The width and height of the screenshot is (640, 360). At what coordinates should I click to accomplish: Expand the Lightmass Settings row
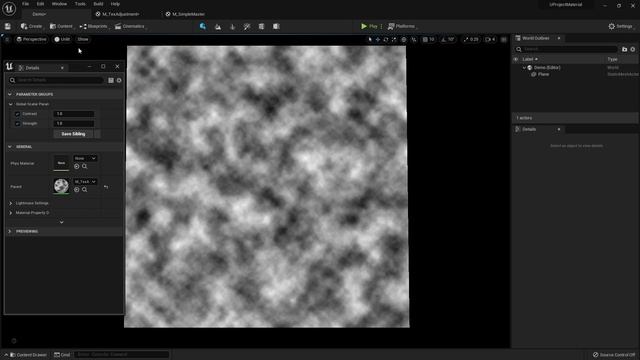pyautogui.click(x=11, y=203)
